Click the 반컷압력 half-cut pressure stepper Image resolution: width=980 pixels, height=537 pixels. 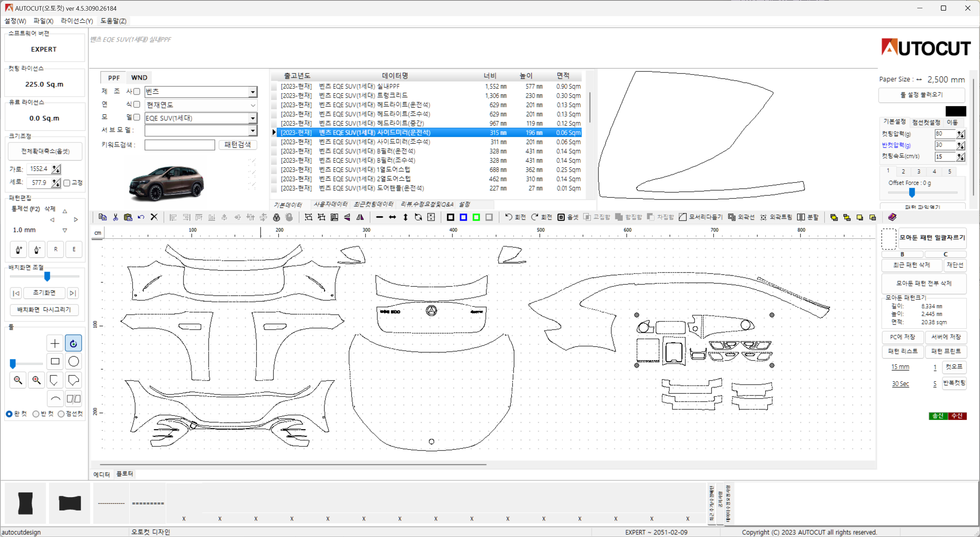961,145
